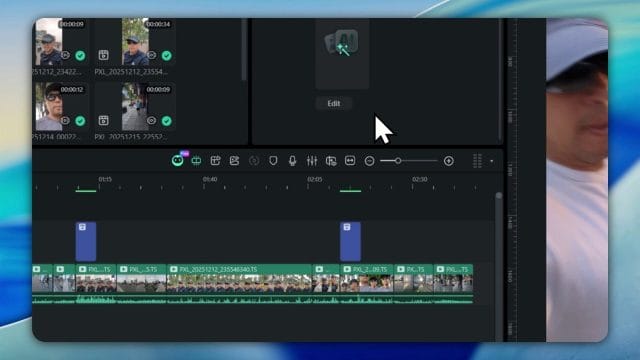This screenshot has width=640, height=360.
Task: Click the timeline vertical scrollbar
Action: point(499,266)
